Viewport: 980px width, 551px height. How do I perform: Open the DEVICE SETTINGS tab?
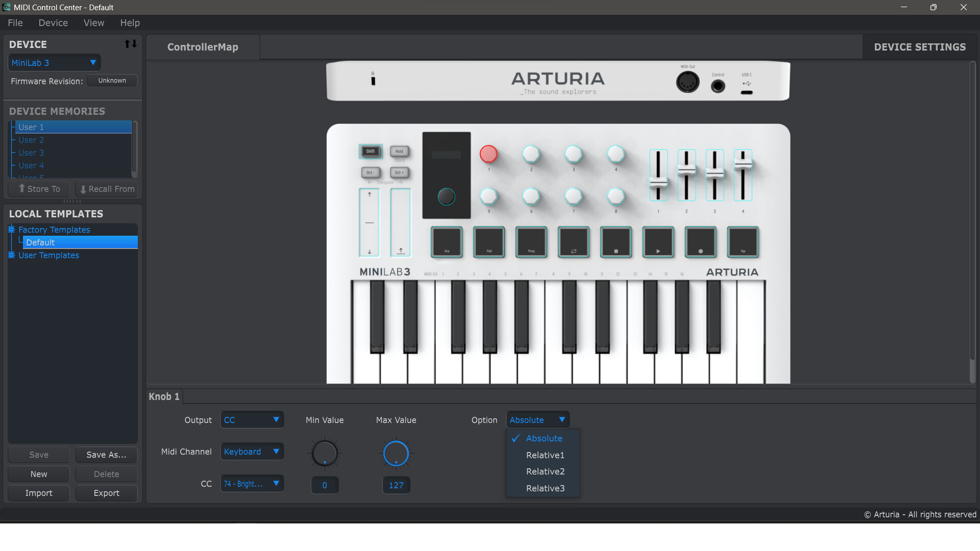920,47
